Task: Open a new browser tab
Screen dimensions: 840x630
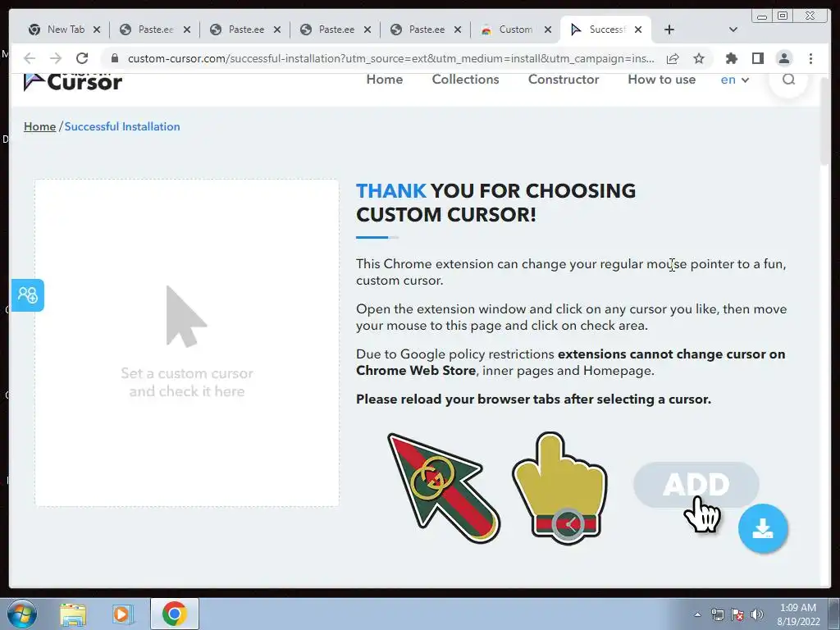Action: pyautogui.click(x=669, y=30)
